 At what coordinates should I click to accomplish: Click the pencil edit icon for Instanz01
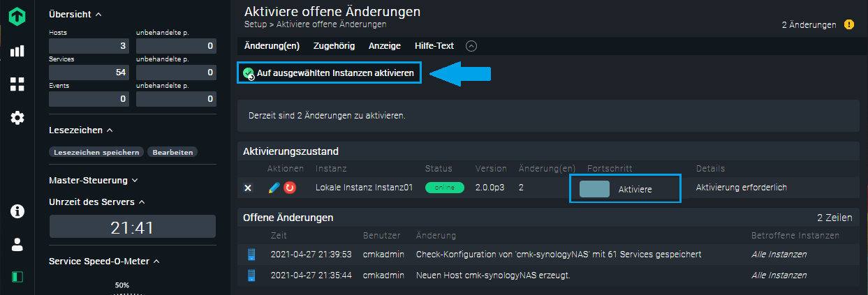[x=274, y=188]
